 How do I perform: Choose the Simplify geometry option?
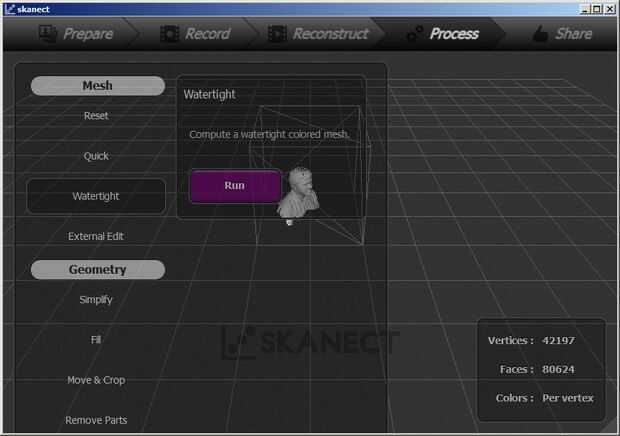click(96, 300)
